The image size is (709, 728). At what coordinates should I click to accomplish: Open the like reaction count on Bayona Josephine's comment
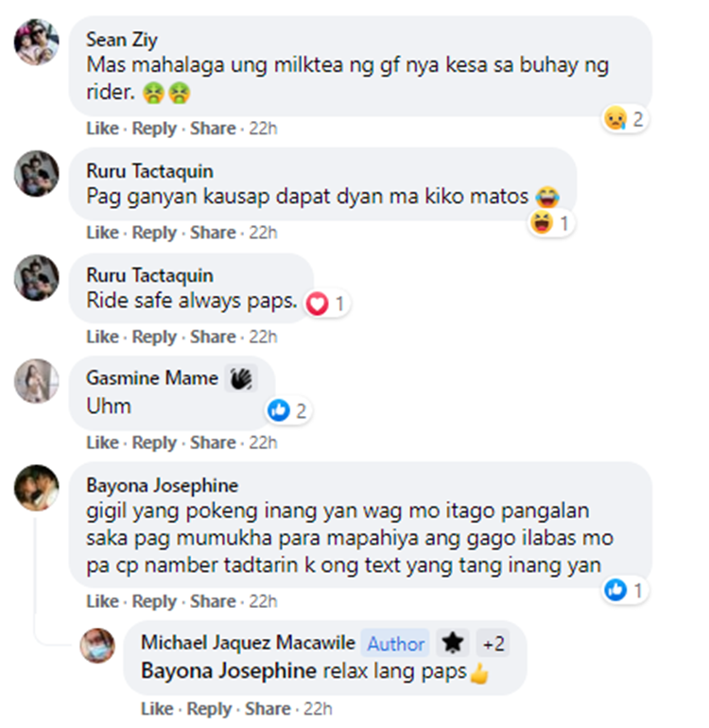point(625,590)
